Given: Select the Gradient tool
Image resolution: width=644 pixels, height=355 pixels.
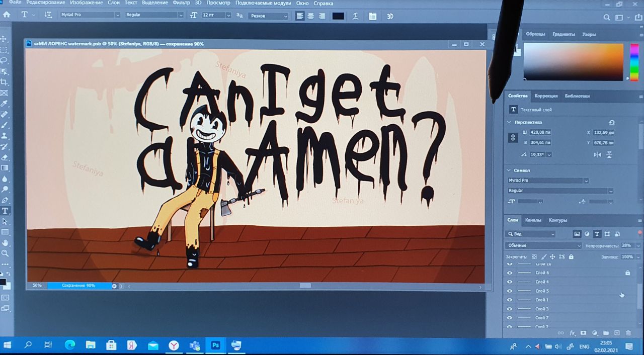Looking at the screenshot, I should [x=4, y=168].
